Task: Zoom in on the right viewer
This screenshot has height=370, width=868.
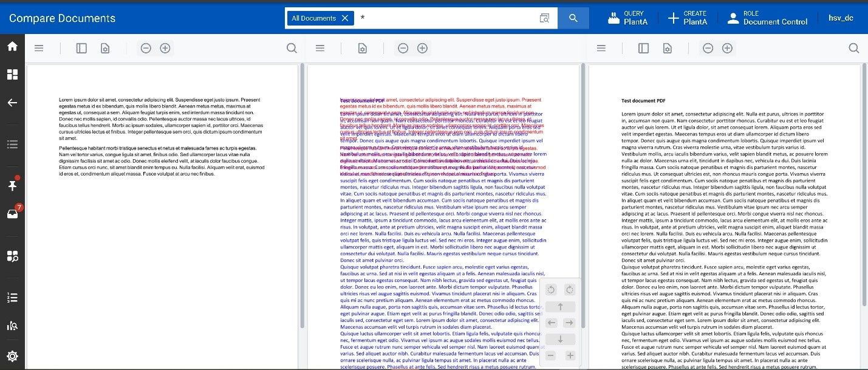Action: (727, 48)
